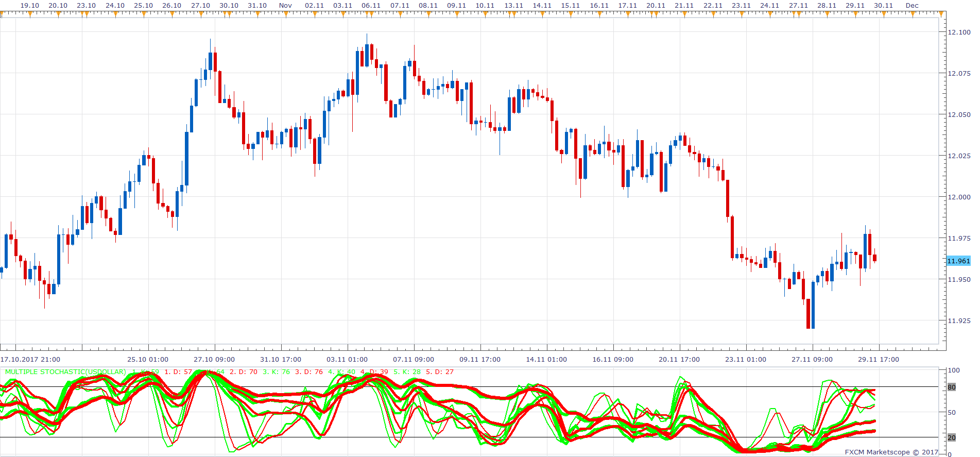Image resolution: width=980 pixels, height=457 pixels.
Task: Click the orange marker under 15.11
Action: (571, 14)
